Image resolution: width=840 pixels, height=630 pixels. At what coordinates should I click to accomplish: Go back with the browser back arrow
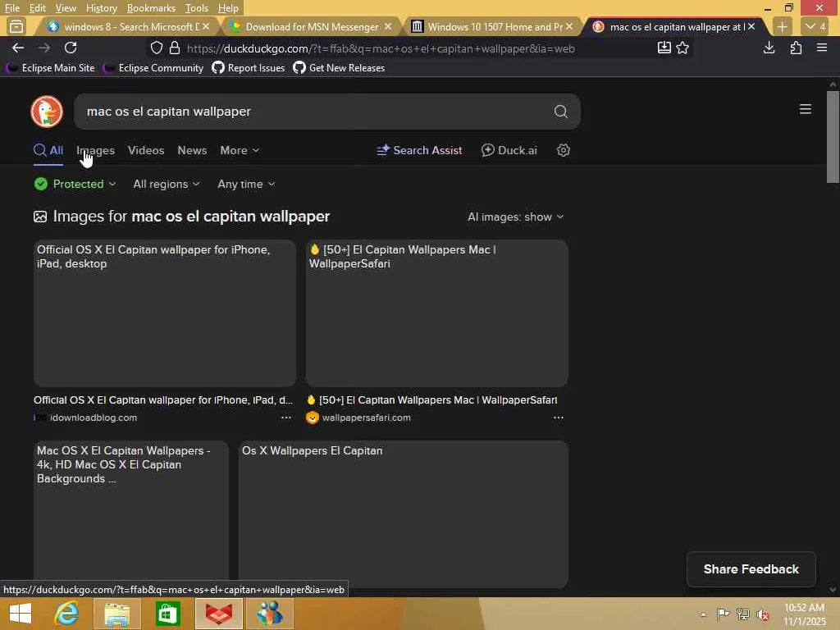(x=18, y=48)
